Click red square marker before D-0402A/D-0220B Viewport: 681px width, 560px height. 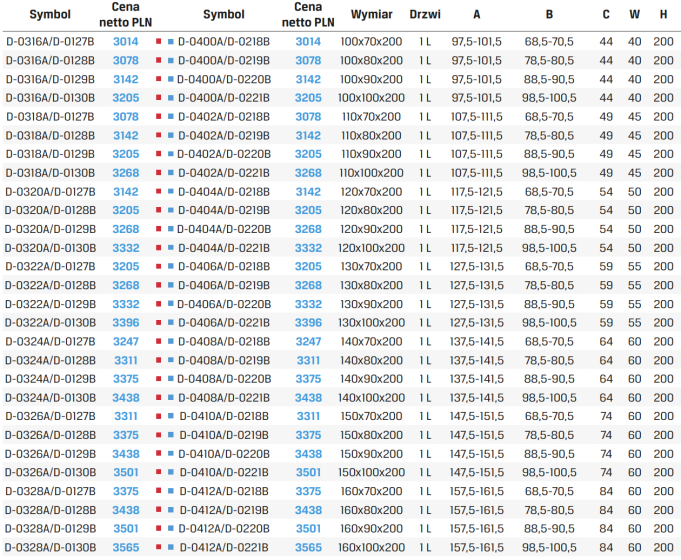159,154
